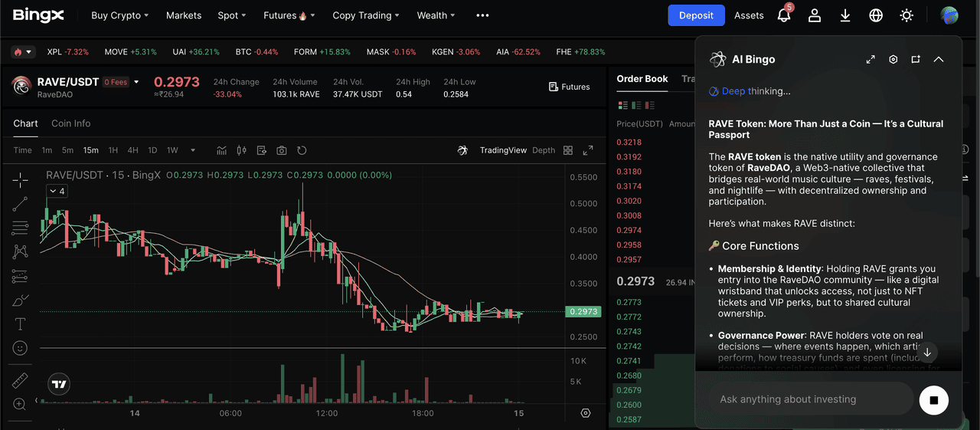
Task: Open the RAVE/USDT pair selector arrow
Action: [x=136, y=82]
